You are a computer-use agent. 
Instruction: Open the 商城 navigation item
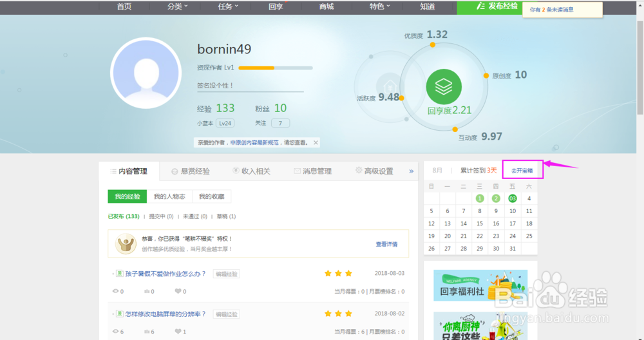pyautogui.click(x=327, y=6)
